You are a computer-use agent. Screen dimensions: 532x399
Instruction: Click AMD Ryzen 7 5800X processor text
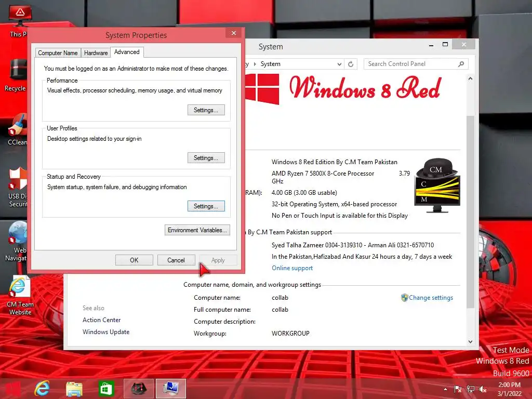(323, 174)
